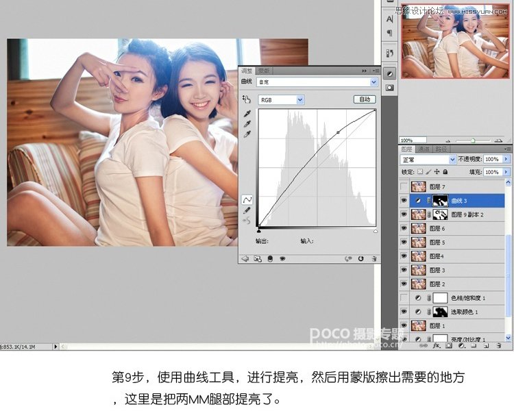Screen dimensions: 514x420
Task: Add layer mask icon in Layers panel
Action: click(x=449, y=345)
